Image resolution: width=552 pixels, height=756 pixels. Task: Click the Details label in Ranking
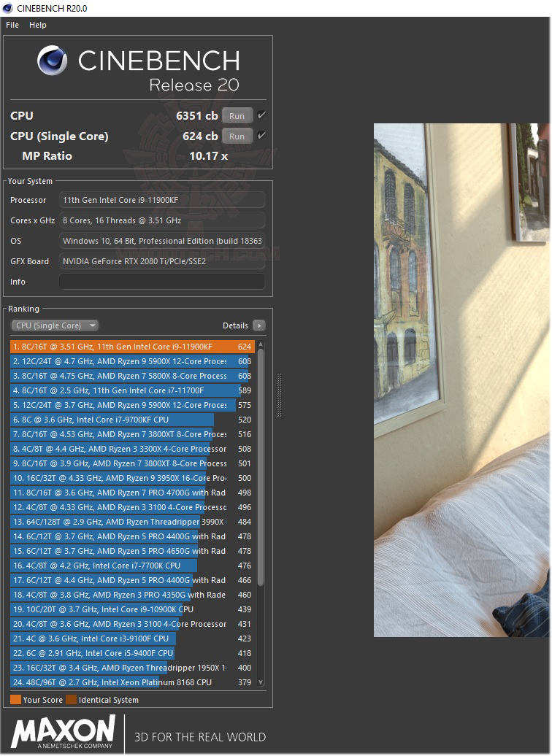tap(235, 325)
